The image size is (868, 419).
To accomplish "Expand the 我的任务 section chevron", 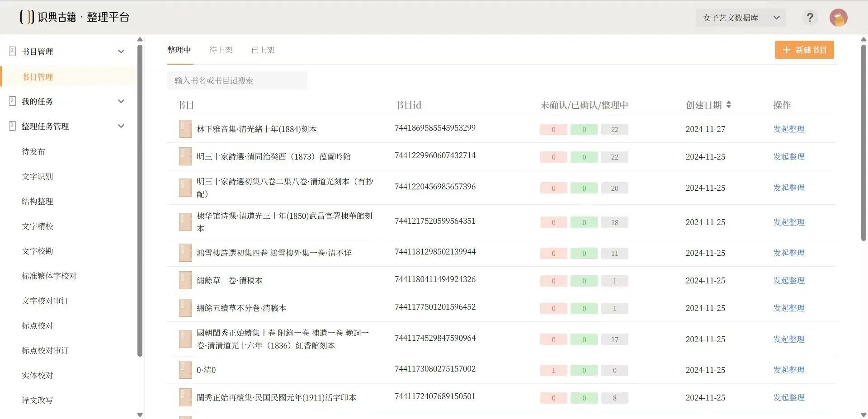I will [121, 101].
